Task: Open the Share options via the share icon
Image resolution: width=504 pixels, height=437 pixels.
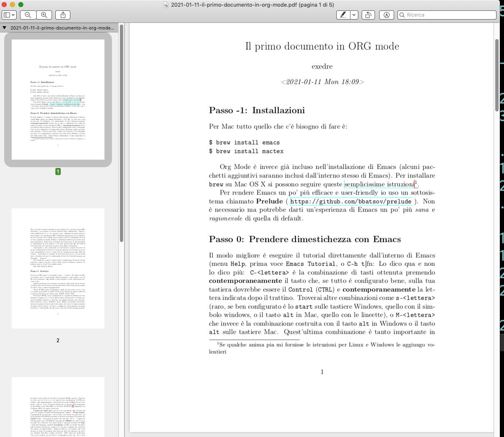Action: (x=62, y=15)
